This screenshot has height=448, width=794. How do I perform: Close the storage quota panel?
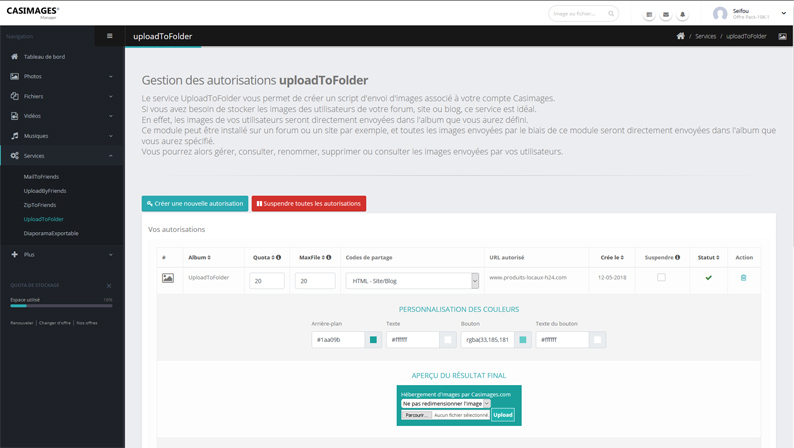click(109, 286)
